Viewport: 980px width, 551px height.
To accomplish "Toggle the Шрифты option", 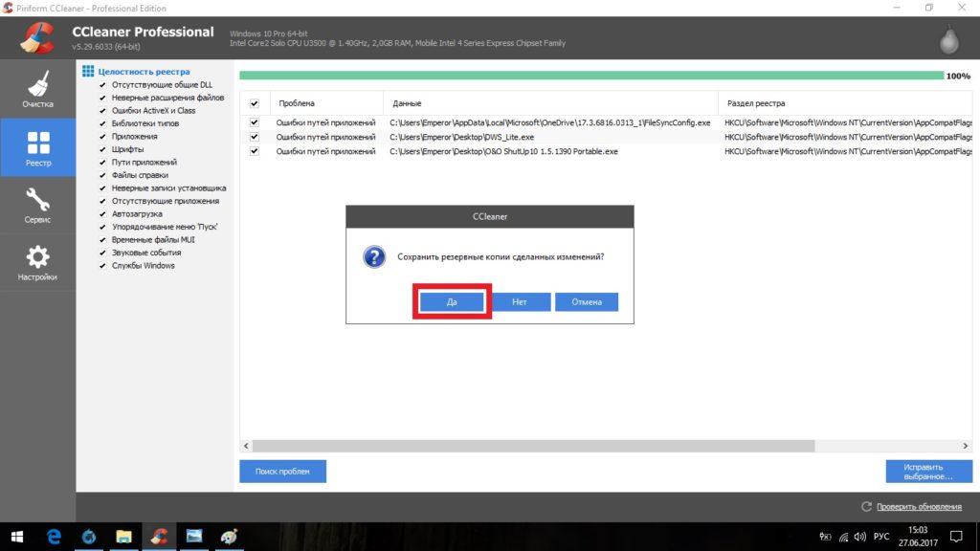I will pos(102,149).
